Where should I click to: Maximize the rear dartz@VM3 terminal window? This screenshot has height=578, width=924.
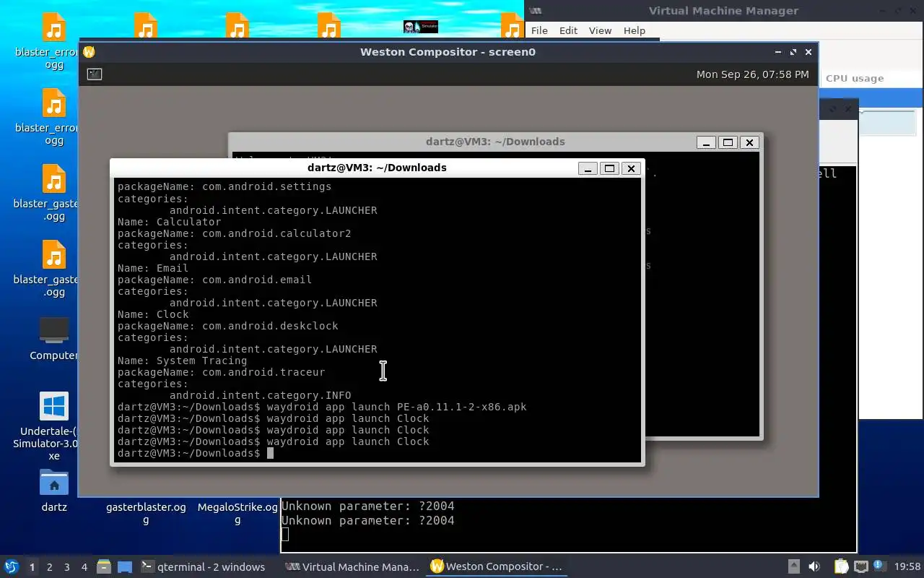click(x=728, y=142)
